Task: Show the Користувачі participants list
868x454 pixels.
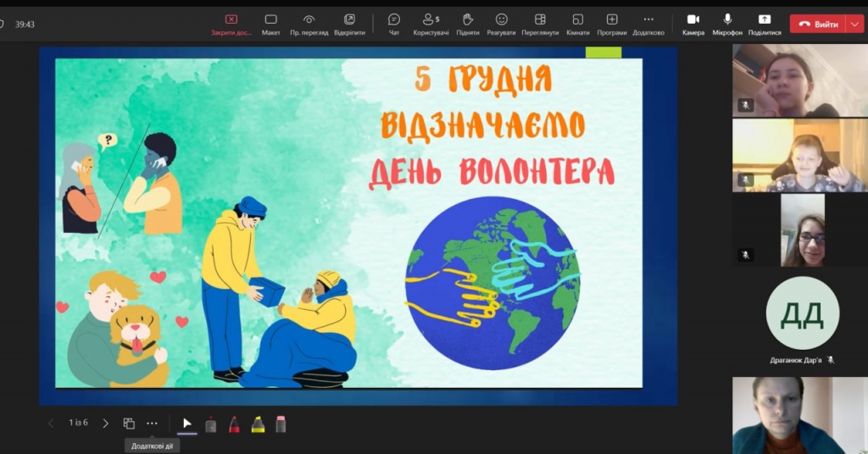Action: 431,23
